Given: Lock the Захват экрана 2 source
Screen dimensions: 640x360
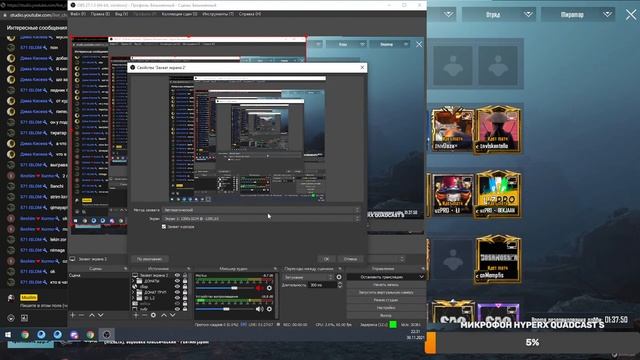Looking at the screenshot, I should (x=185, y=276).
